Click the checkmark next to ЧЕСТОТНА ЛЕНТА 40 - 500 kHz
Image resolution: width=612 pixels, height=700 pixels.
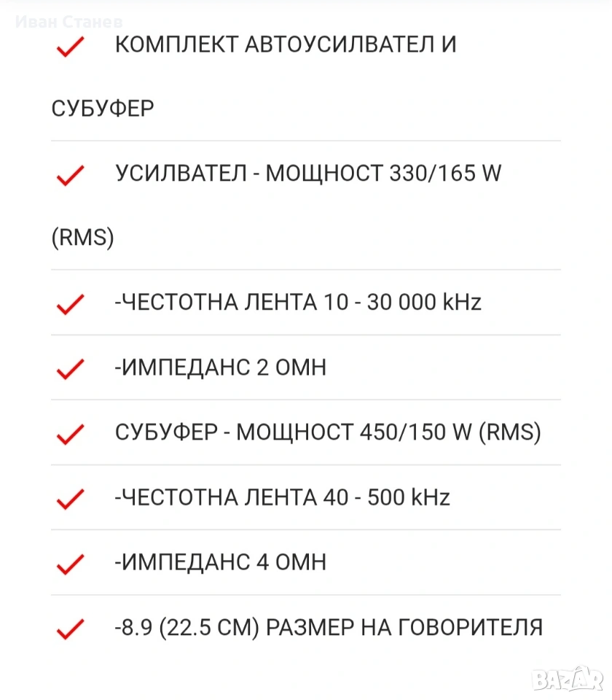pos(71,499)
